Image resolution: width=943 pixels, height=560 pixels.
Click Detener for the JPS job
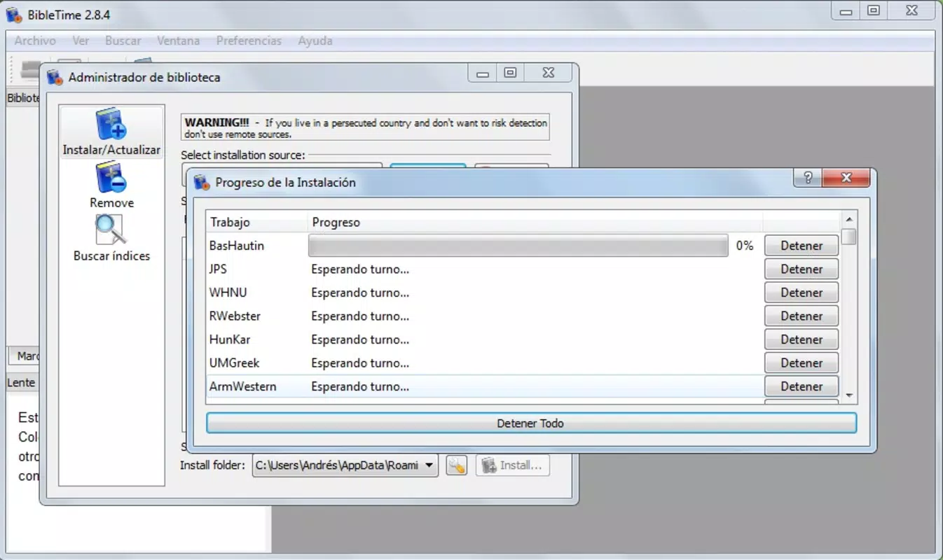click(x=801, y=269)
